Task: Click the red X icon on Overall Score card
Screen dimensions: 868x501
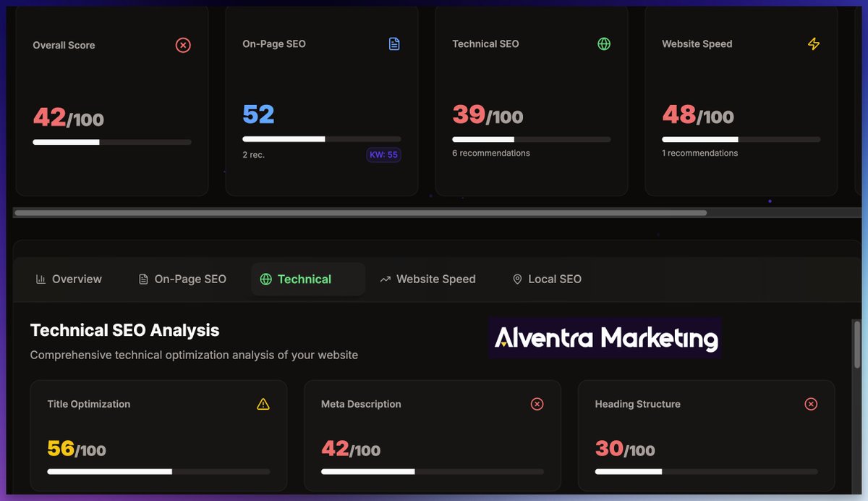Action: [183, 46]
